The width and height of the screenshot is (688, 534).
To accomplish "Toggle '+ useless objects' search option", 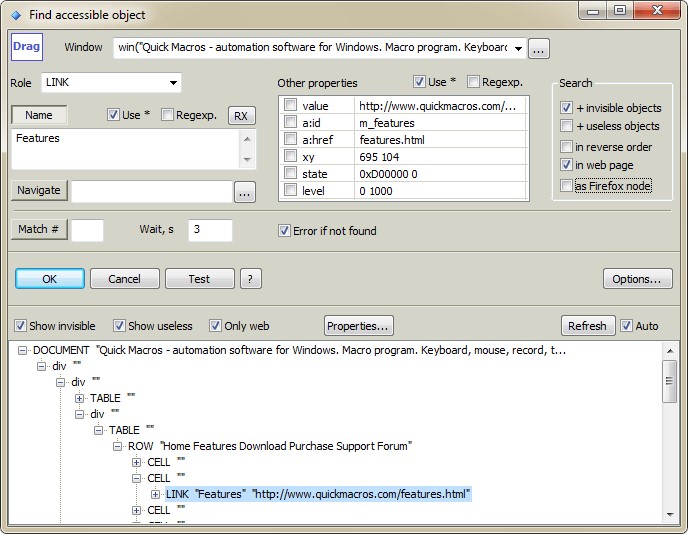I will [x=567, y=126].
